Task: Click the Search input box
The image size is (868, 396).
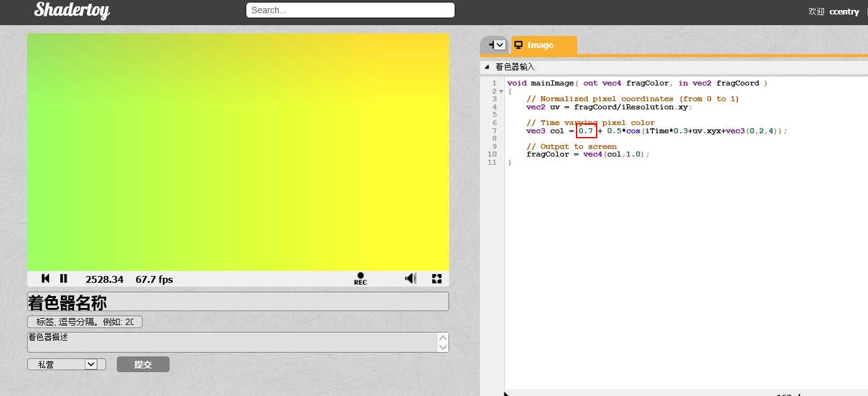Action: click(350, 10)
